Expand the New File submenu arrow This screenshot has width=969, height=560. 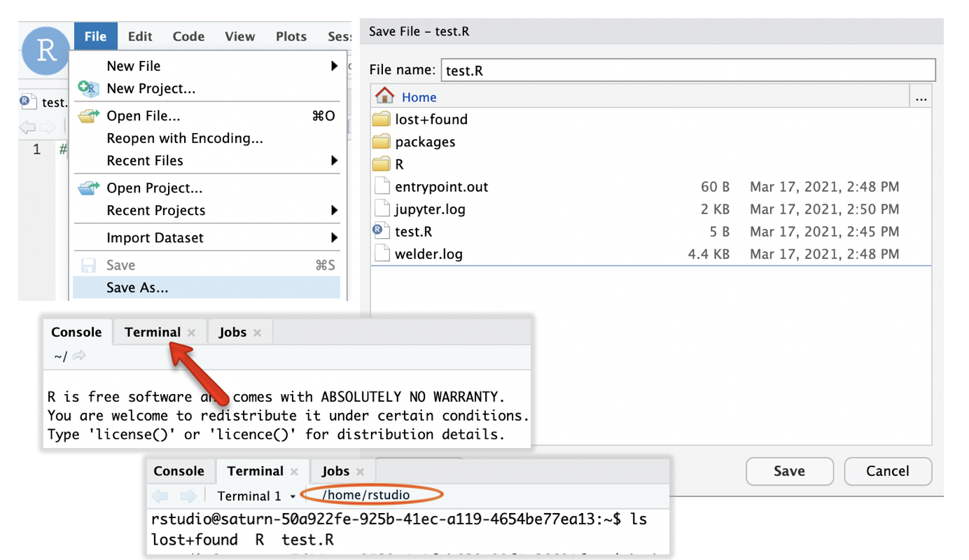coord(335,66)
